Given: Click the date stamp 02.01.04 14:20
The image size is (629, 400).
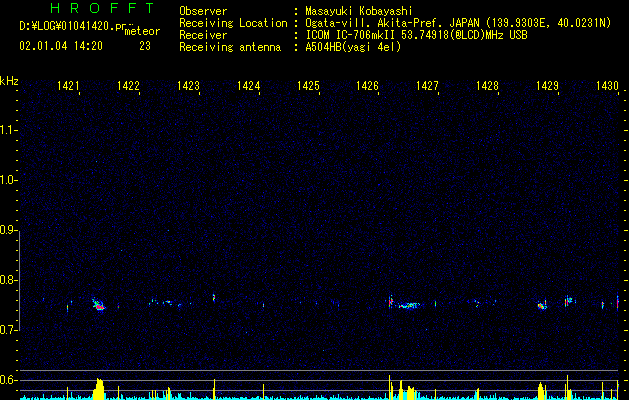Looking at the screenshot, I should [x=61, y=46].
